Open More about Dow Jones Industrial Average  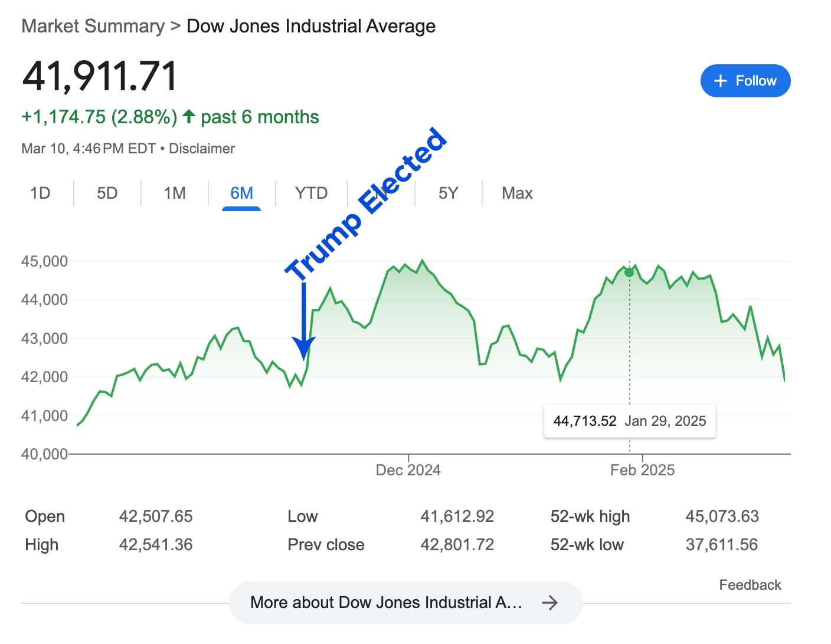tap(387, 602)
